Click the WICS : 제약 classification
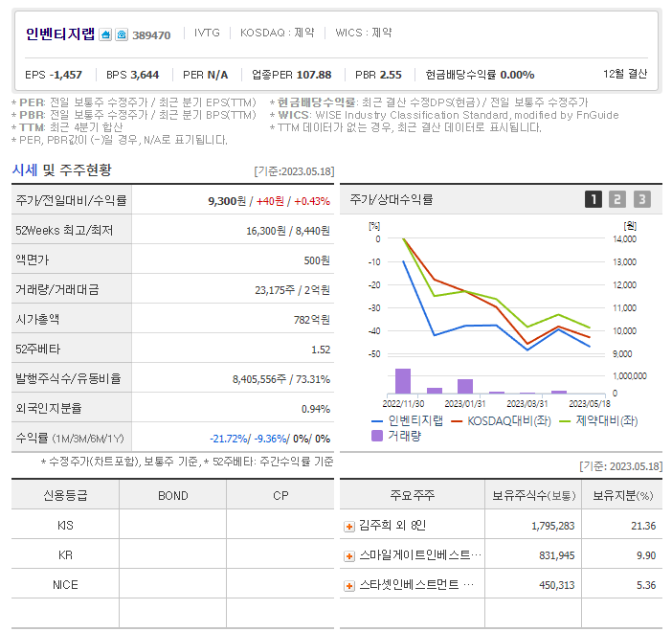This screenshot has width=672, height=632. [364, 33]
